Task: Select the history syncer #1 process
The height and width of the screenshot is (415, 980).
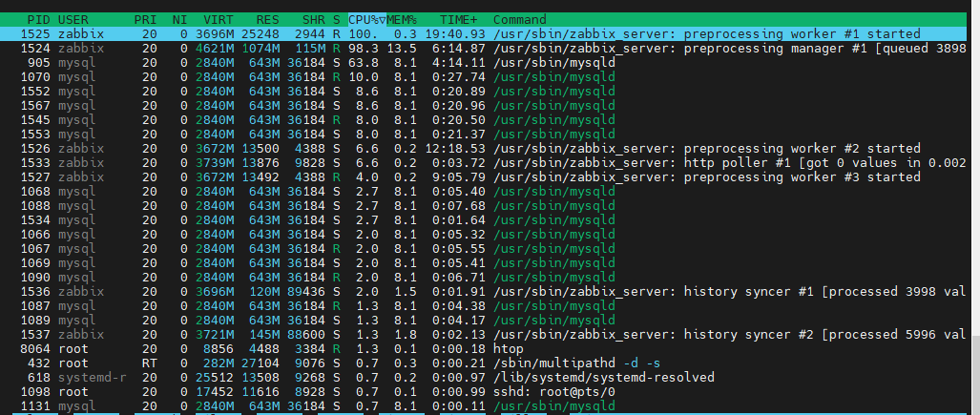Action: tap(483, 292)
